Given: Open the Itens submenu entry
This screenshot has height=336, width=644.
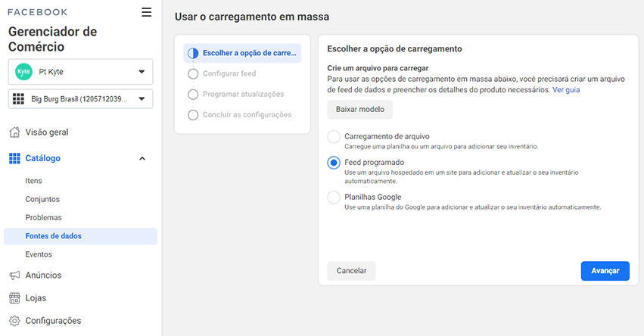Looking at the screenshot, I should coord(34,181).
